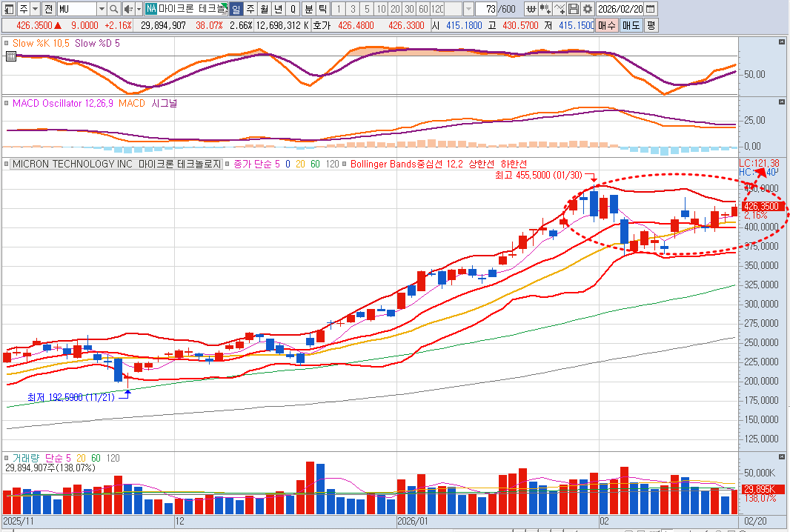Click the speaker sound icon

point(127,9)
